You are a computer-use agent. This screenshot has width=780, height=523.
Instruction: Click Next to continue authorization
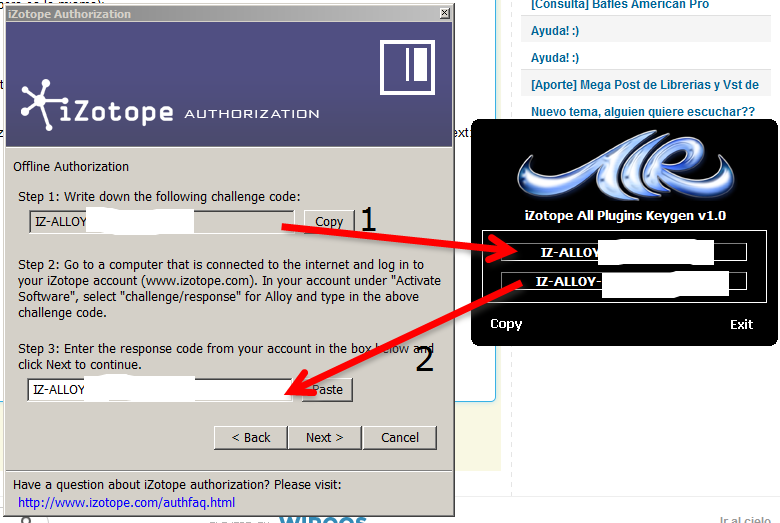(x=324, y=437)
